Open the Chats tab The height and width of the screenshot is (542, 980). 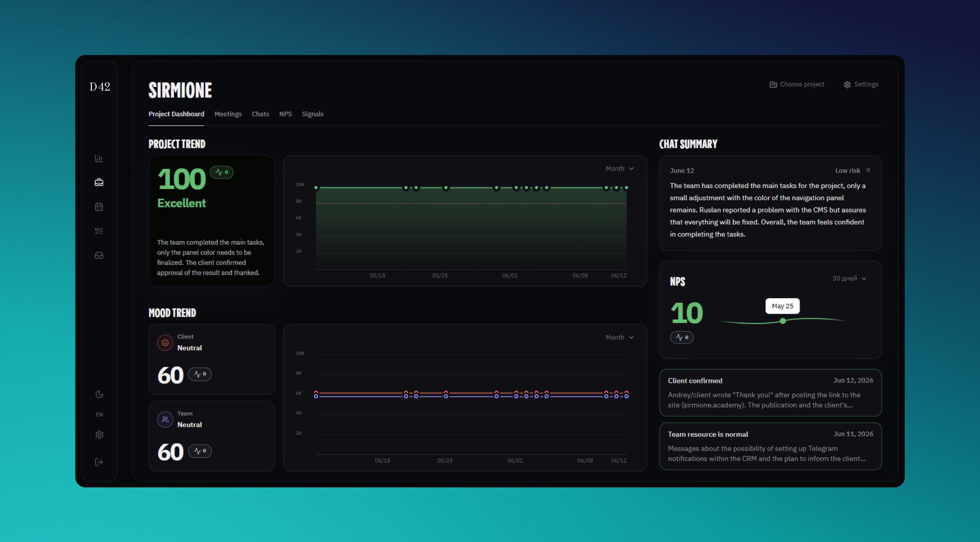(260, 114)
